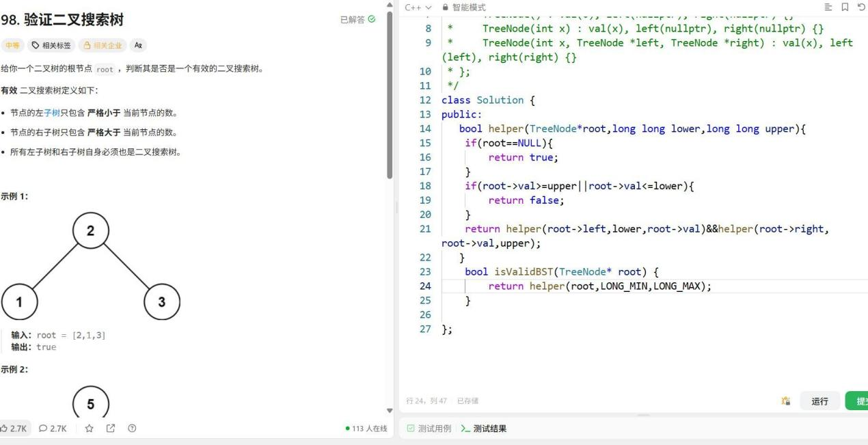Click the share link icon
The height and width of the screenshot is (445, 868).
[x=111, y=429]
